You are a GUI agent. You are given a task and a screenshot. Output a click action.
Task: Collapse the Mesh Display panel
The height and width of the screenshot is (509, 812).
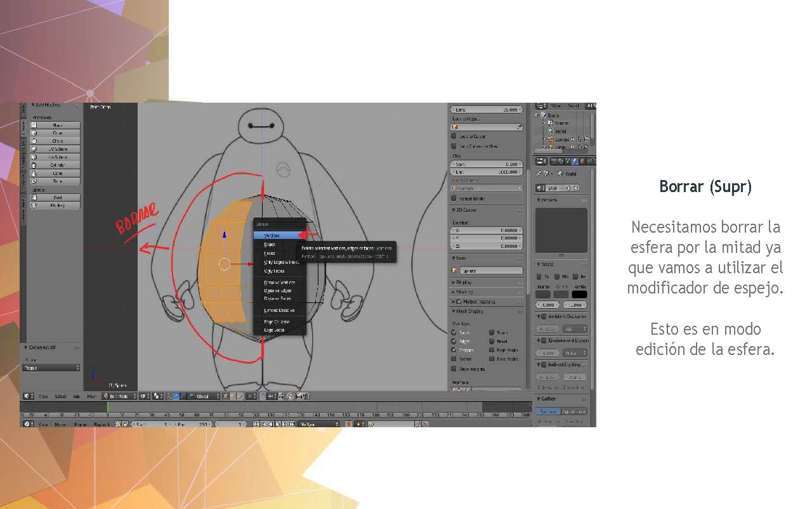453,311
